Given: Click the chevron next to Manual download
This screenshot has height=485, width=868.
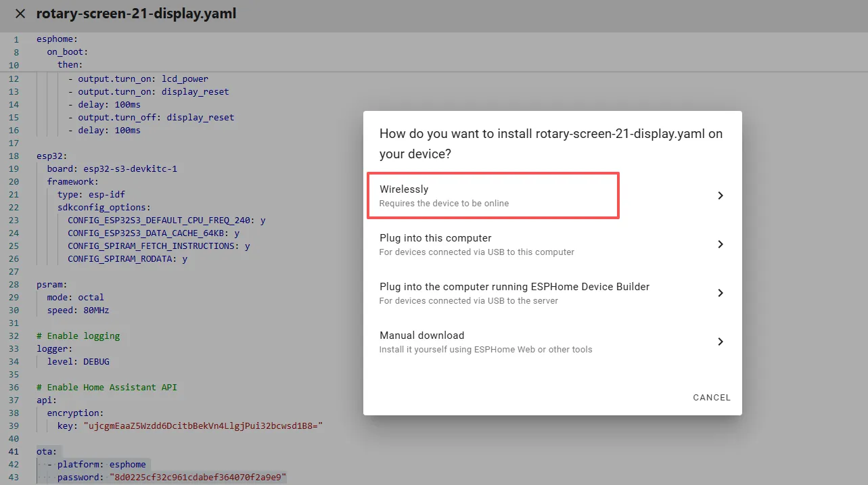Looking at the screenshot, I should 720,342.
